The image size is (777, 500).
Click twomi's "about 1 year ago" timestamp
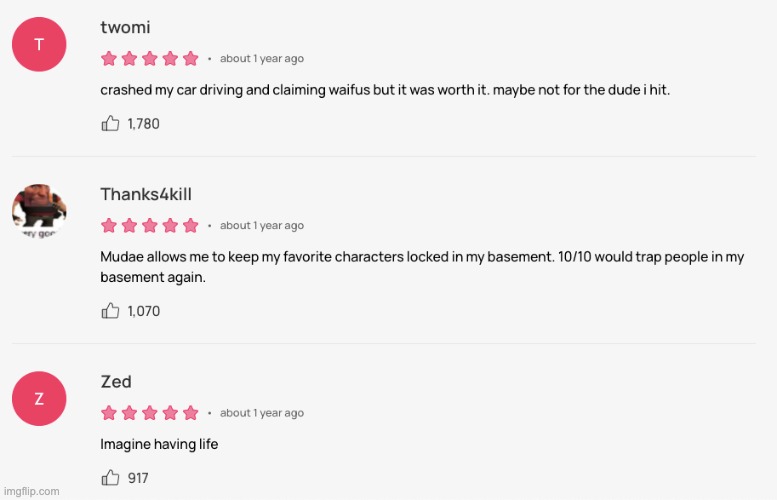pos(262,59)
